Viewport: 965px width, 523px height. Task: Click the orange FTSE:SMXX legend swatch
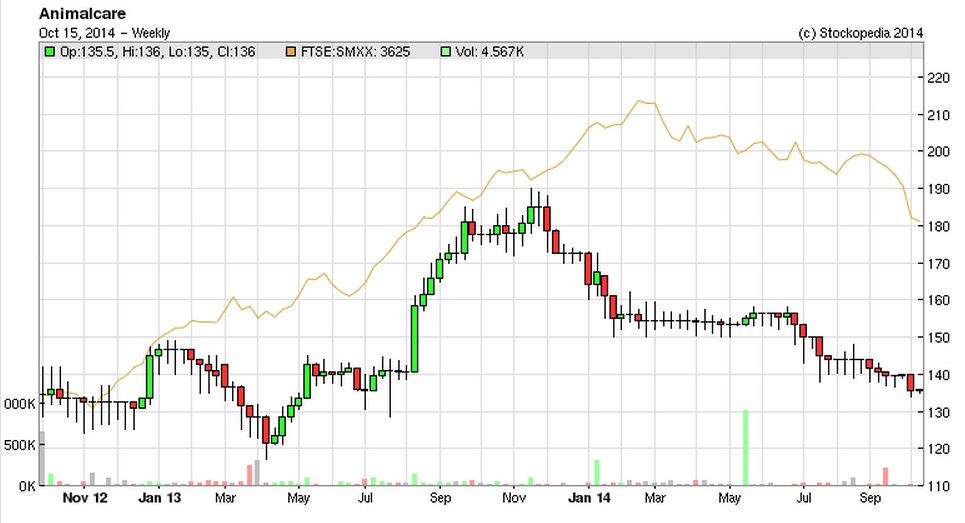tap(291, 52)
